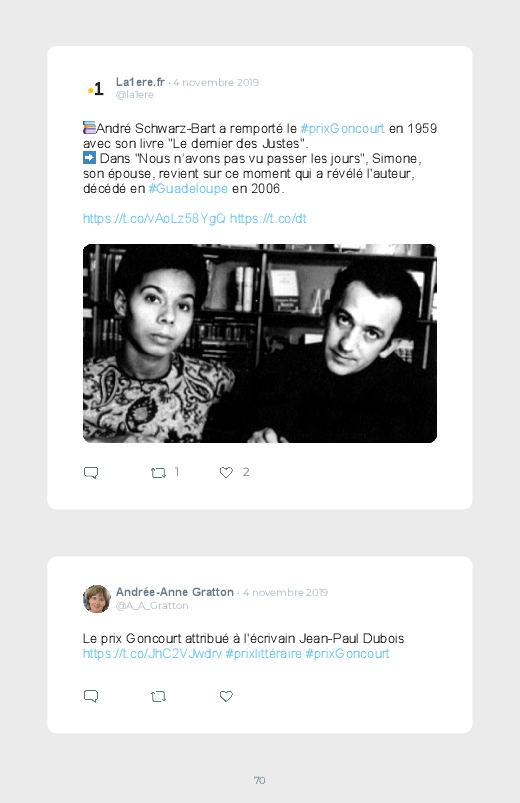Open the La1ere.fr account name

tap(140, 82)
